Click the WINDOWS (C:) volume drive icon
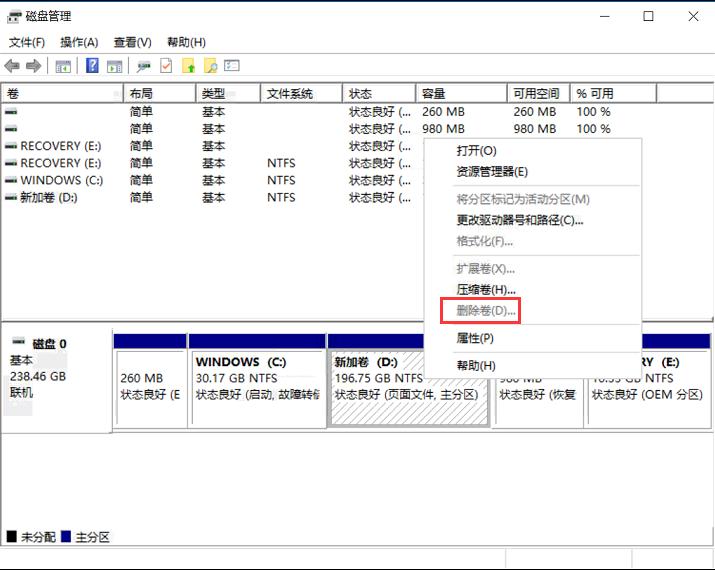Viewport: 715px width, 570px height. coord(11,181)
